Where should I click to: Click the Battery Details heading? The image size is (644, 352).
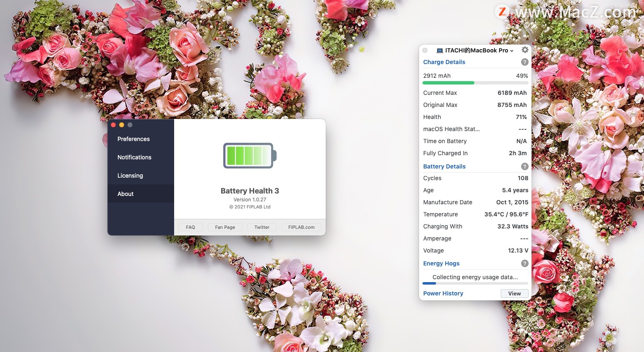444,166
